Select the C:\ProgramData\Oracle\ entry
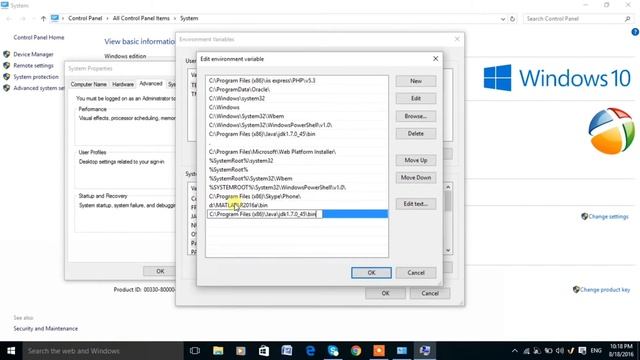The width and height of the screenshot is (640, 360). pos(297,89)
